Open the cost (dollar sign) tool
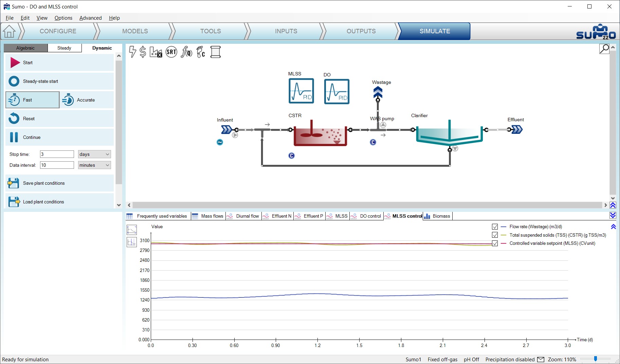The image size is (620, 364). 143,52
